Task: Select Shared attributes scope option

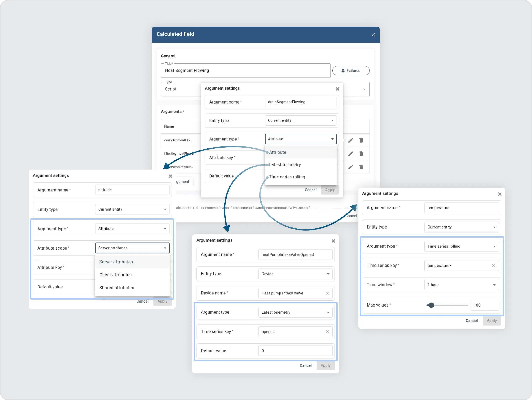Action: [x=117, y=288]
